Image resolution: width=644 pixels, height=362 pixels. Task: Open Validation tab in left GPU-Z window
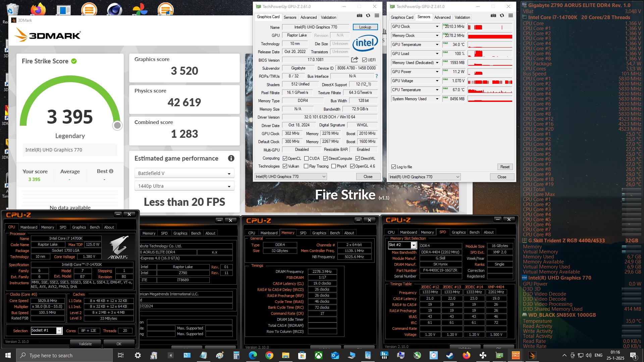328,17
